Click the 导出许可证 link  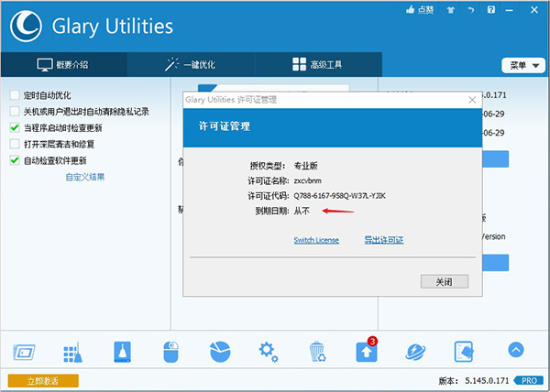click(384, 240)
